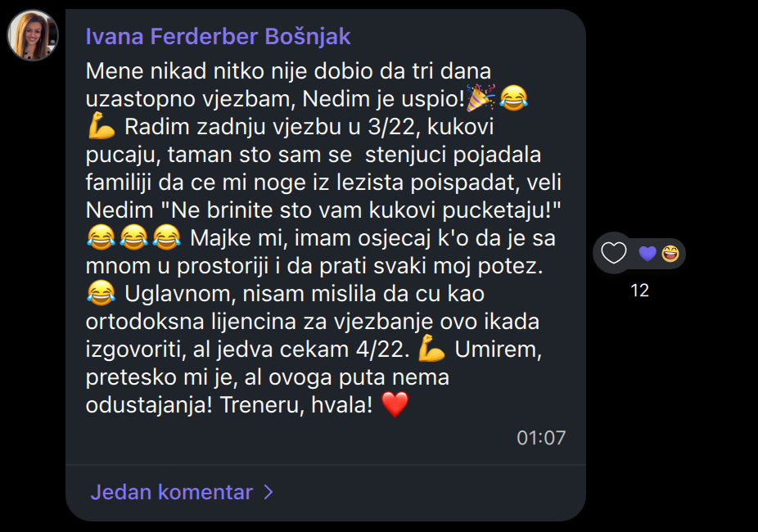View the 12 reactions count
Viewport: 758px width, 532px height.
click(x=640, y=291)
